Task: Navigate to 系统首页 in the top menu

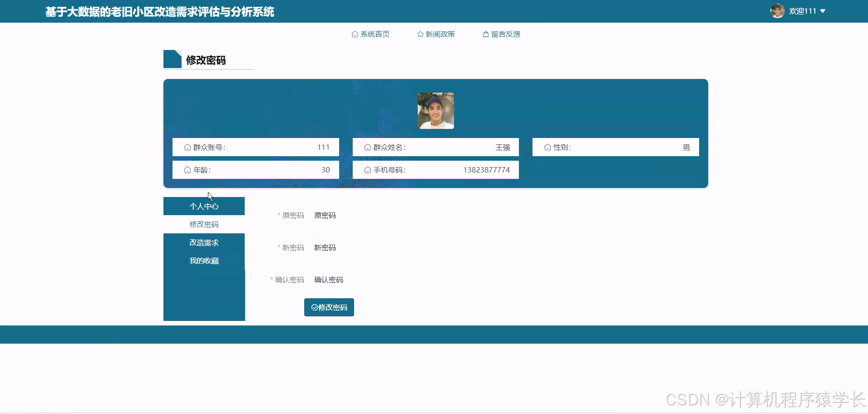Action: 375,34
